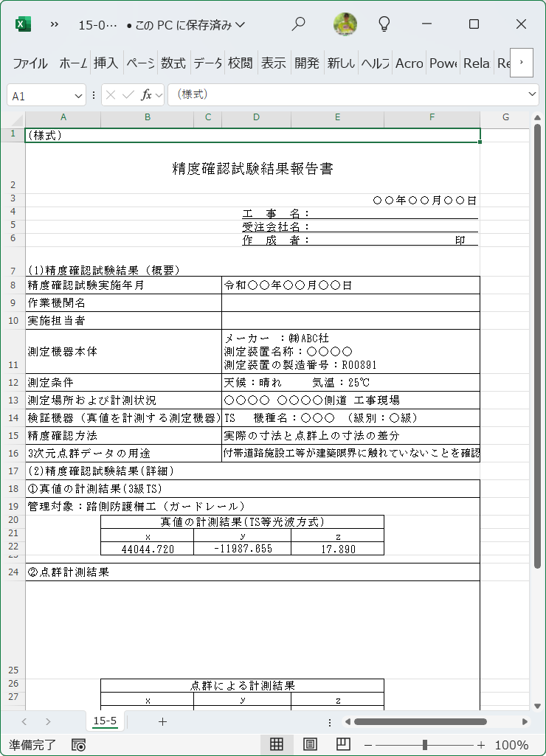Viewport: 546px width, 756px height.
Task: Click the Excel application icon
Action: tap(23, 24)
